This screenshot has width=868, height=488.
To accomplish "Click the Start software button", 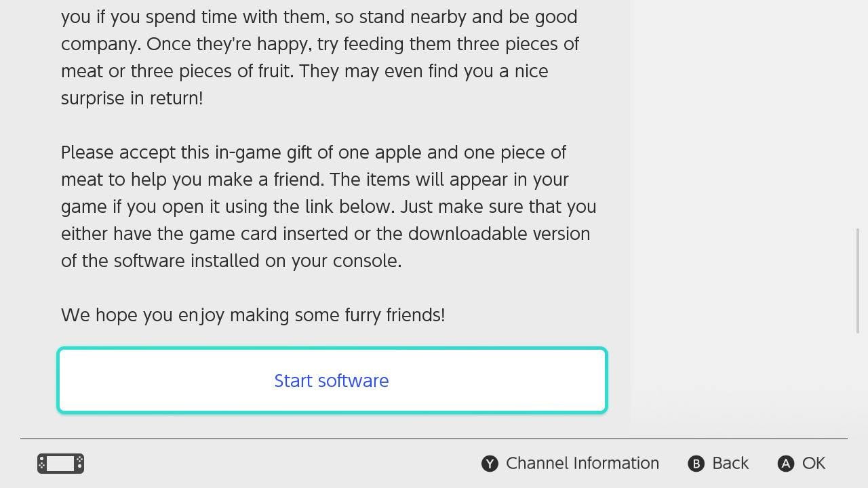I will [x=332, y=380].
